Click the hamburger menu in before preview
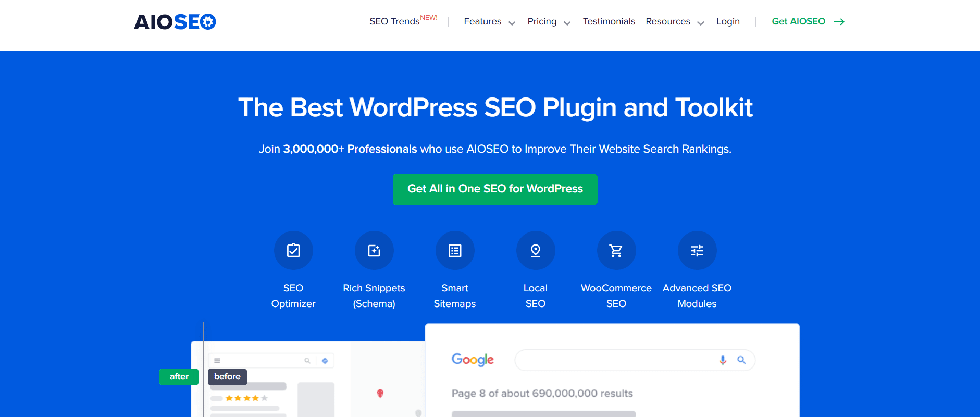Image resolution: width=980 pixels, height=417 pixels. tap(217, 361)
